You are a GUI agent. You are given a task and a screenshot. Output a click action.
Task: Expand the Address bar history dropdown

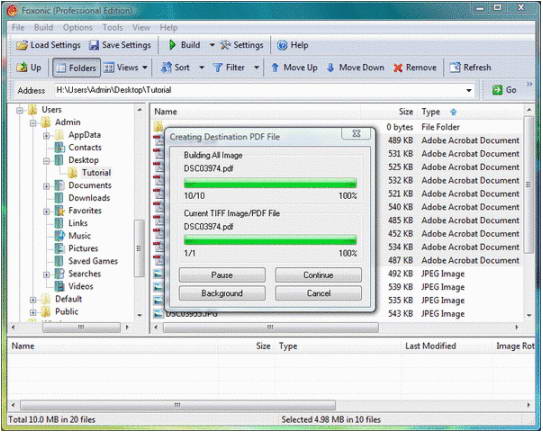click(469, 90)
